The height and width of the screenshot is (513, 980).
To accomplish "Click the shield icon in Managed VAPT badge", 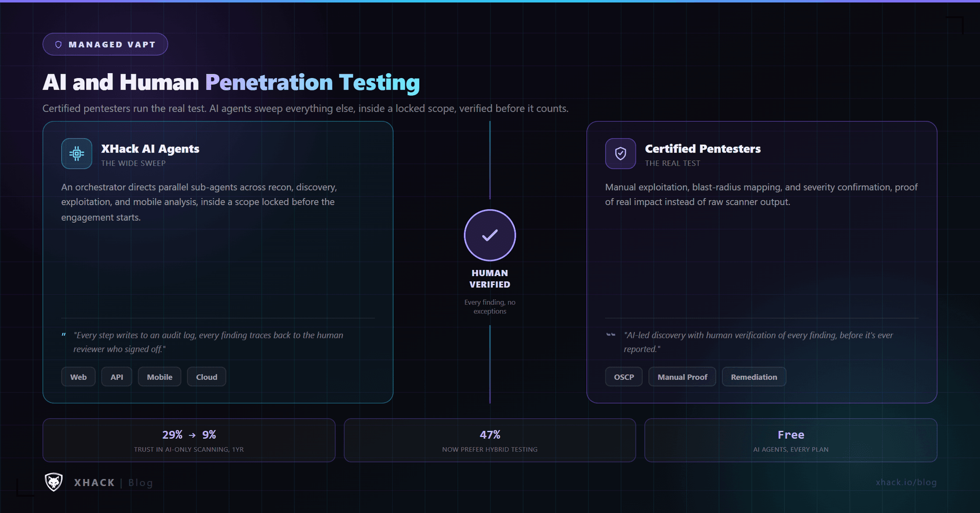I will pyautogui.click(x=58, y=45).
